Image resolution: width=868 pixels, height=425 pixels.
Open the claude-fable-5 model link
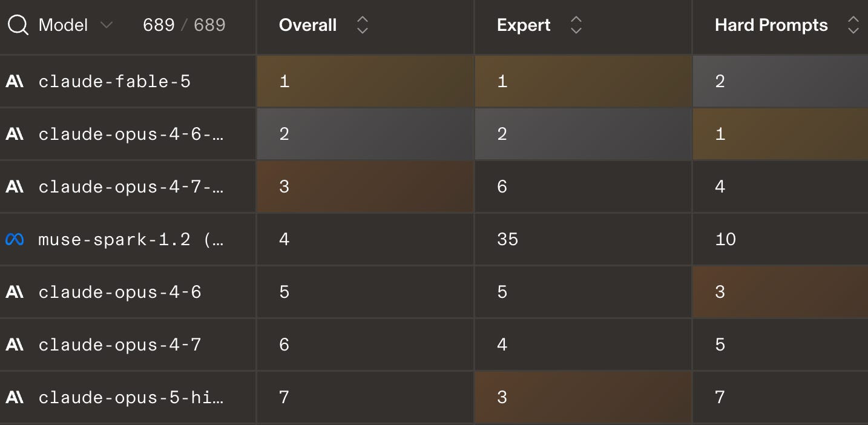click(x=114, y=82)
